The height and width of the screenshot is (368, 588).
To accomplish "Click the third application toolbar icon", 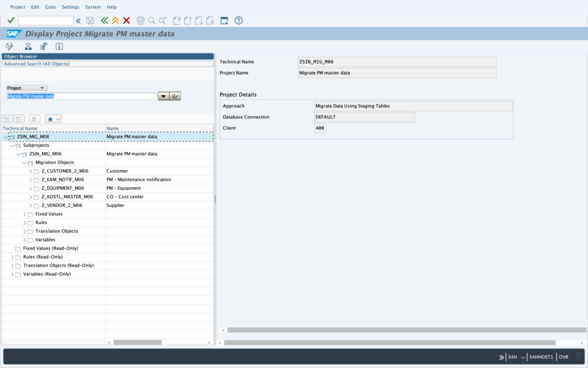I will [44, 47].
